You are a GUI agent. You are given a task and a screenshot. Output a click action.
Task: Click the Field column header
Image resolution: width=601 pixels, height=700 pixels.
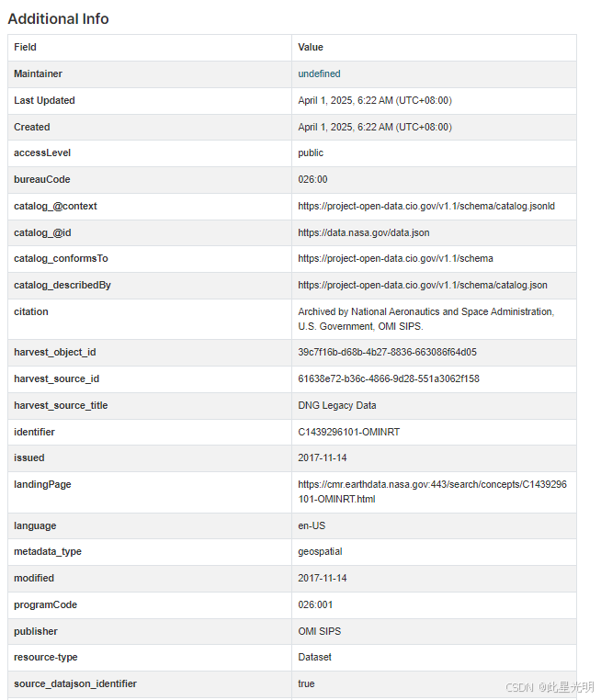25,47
